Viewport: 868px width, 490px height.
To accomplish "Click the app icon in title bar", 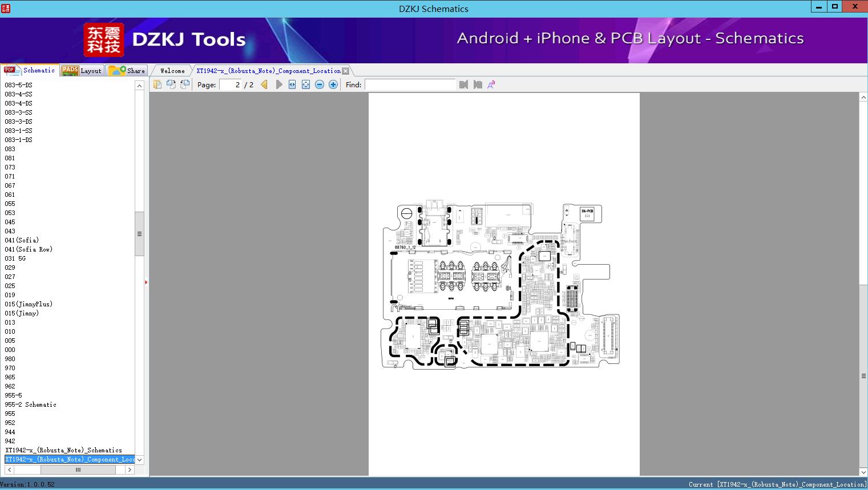I will [6, 8].
